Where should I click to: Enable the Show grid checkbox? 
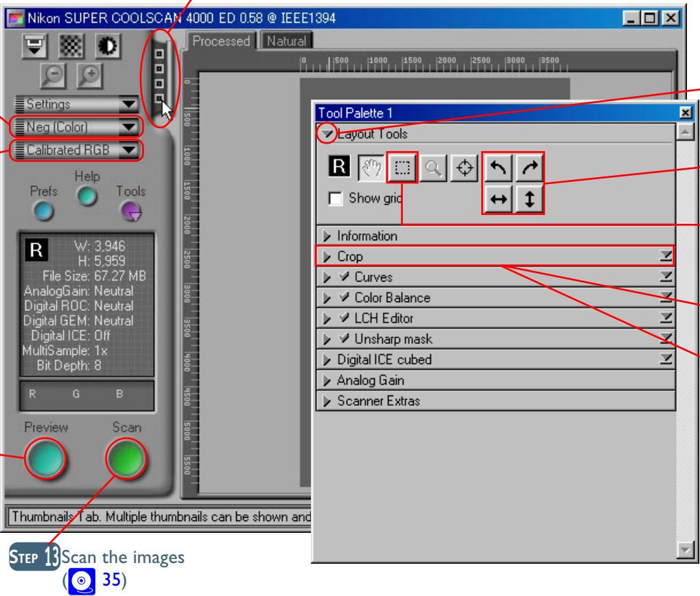[x=336, y=198]
